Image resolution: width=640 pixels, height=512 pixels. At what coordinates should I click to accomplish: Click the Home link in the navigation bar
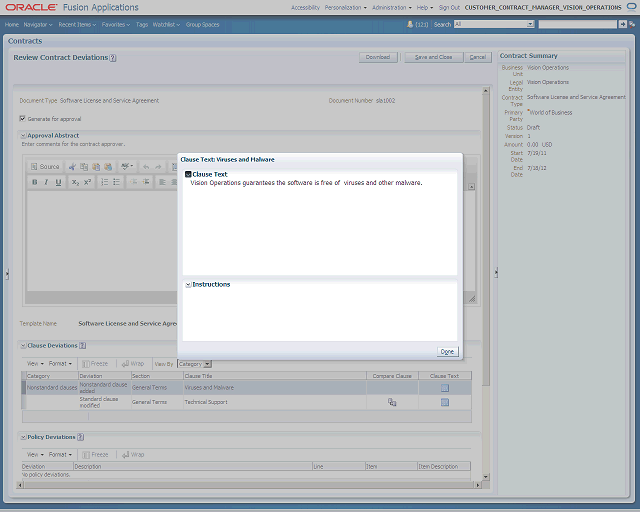click(12, 24)
